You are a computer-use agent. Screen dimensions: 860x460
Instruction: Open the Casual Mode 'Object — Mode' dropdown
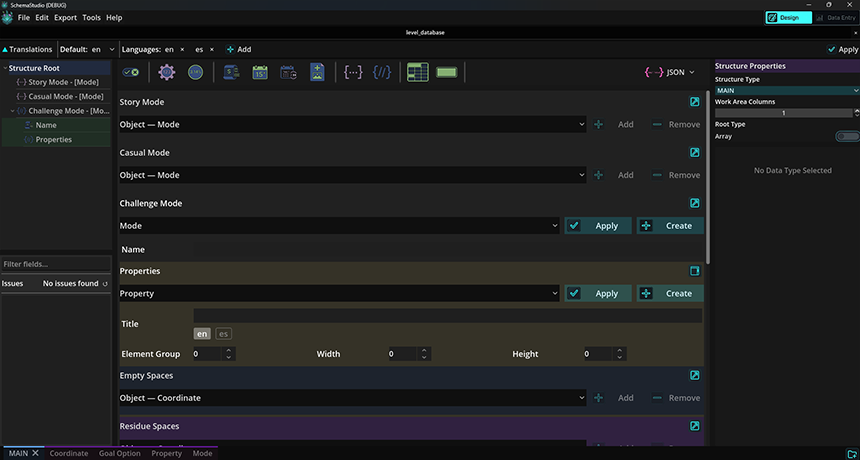[x=353, y=175]
